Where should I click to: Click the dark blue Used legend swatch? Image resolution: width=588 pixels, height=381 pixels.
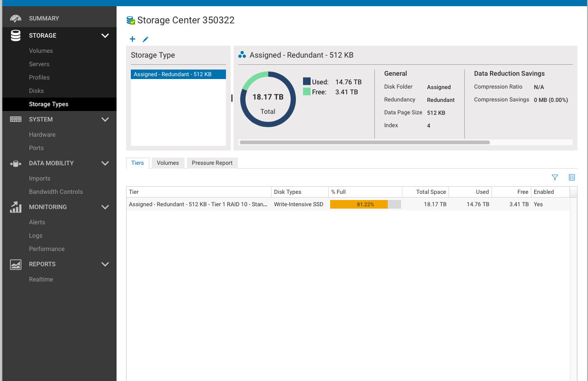point(307,81)
